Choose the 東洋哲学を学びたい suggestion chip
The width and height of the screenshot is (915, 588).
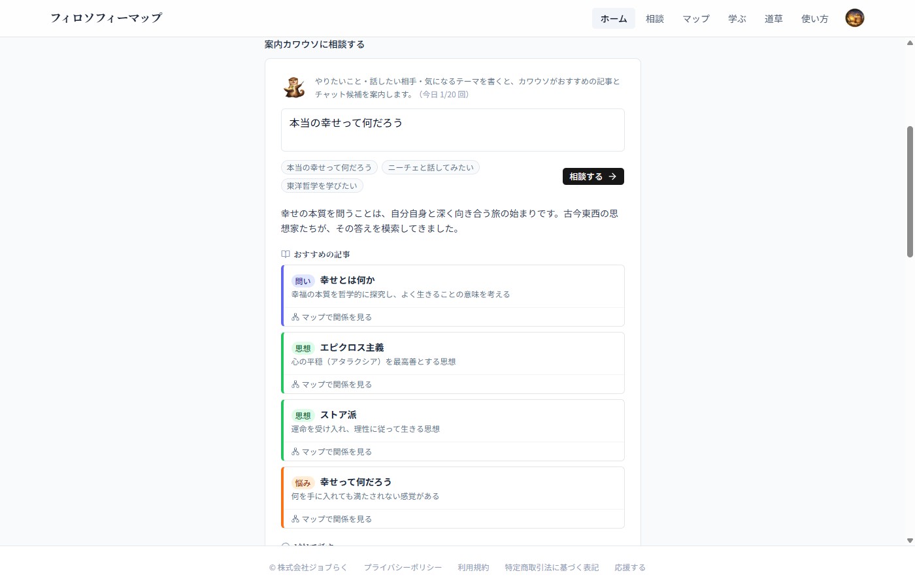pyautogui.click(x=322, y=186)
